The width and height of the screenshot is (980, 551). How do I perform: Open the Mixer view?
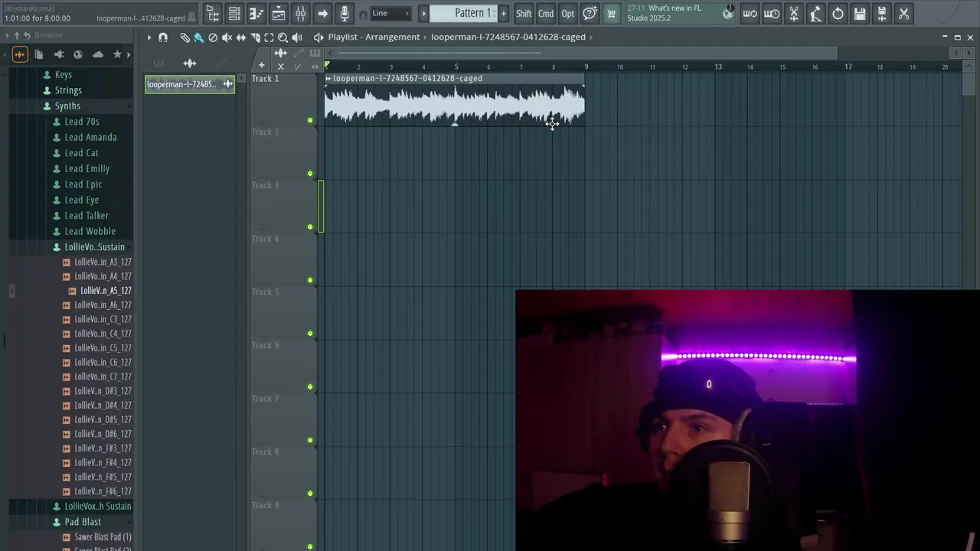[x=301, y=13]
